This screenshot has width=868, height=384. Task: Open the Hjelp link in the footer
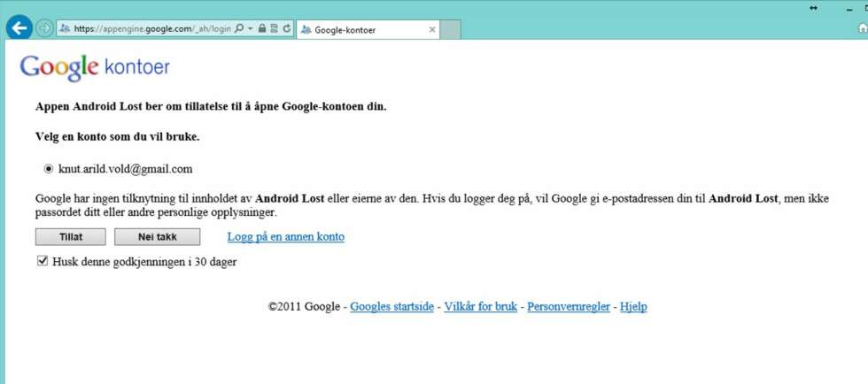633,306
